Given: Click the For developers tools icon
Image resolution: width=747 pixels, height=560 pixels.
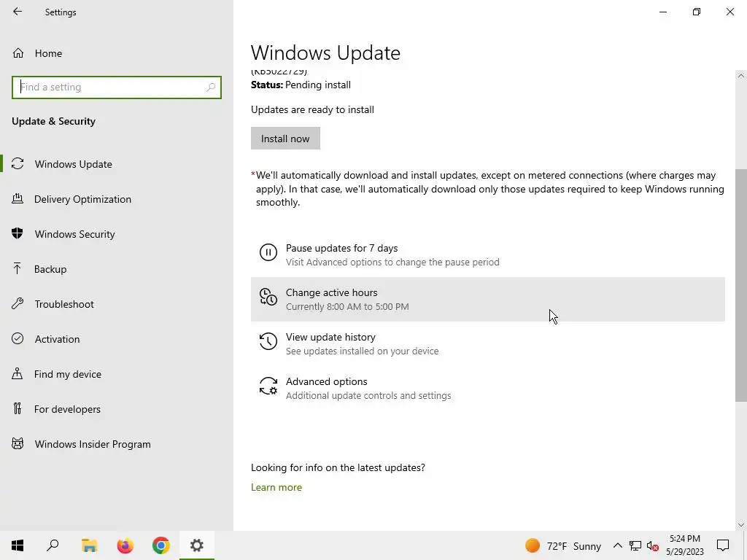Looking at the screenshot, I should coord(18,408).
